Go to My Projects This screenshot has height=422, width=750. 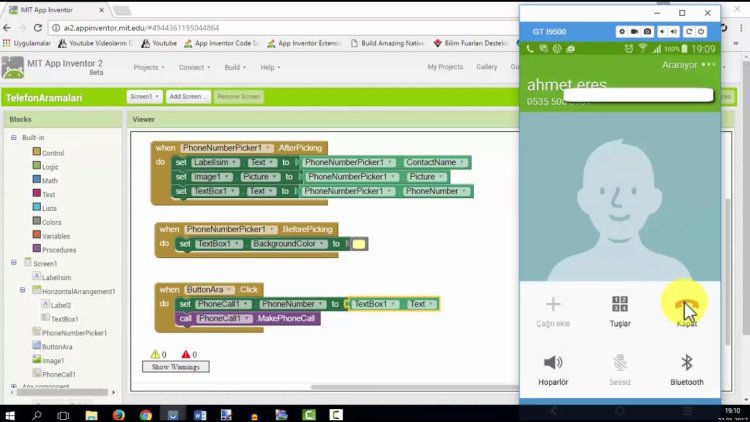point(445,67)
